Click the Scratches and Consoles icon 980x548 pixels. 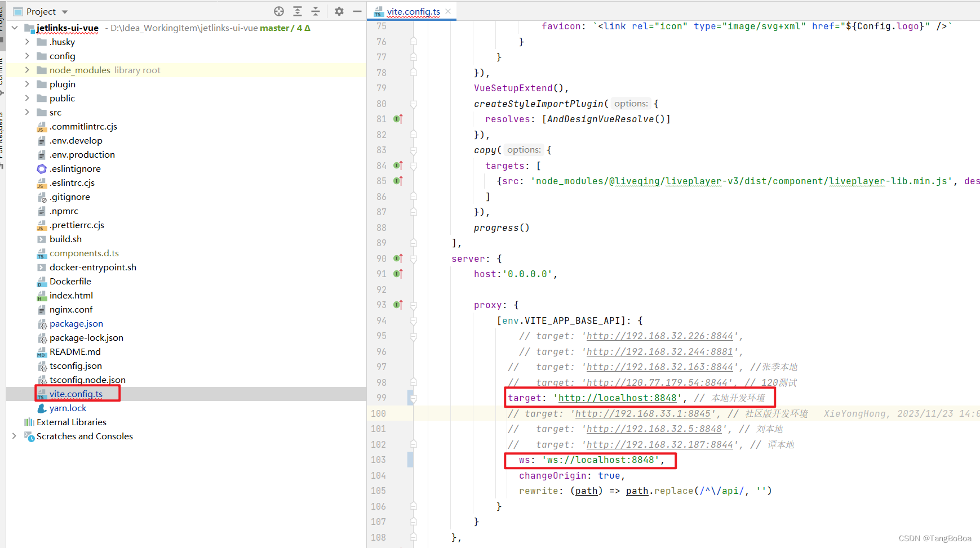[x=29, y=436]
